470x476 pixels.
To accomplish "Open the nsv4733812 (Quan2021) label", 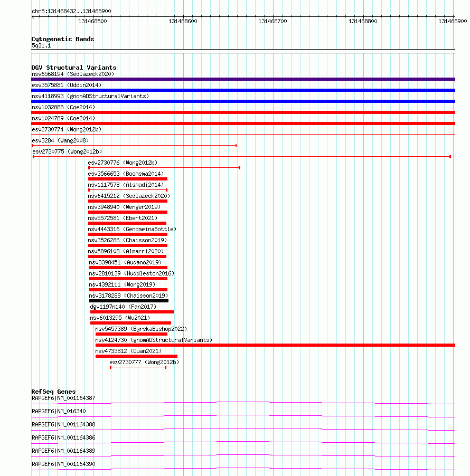I will 128,351.
